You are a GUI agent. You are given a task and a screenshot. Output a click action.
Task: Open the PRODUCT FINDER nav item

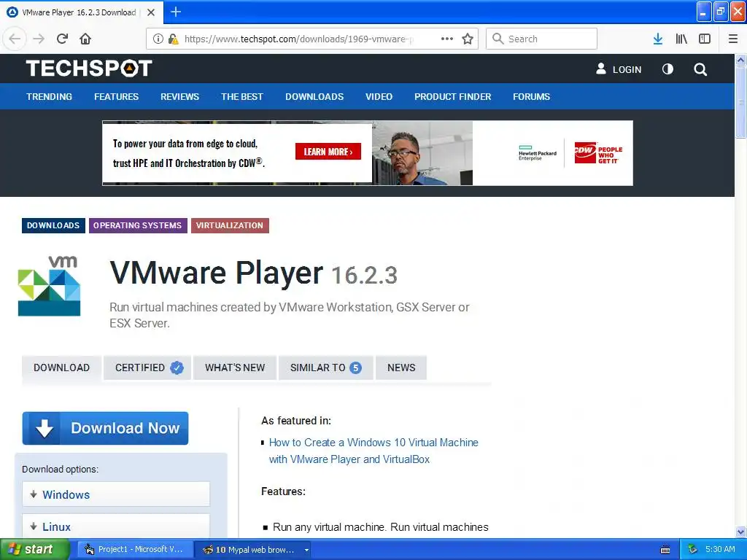point(452,97)
